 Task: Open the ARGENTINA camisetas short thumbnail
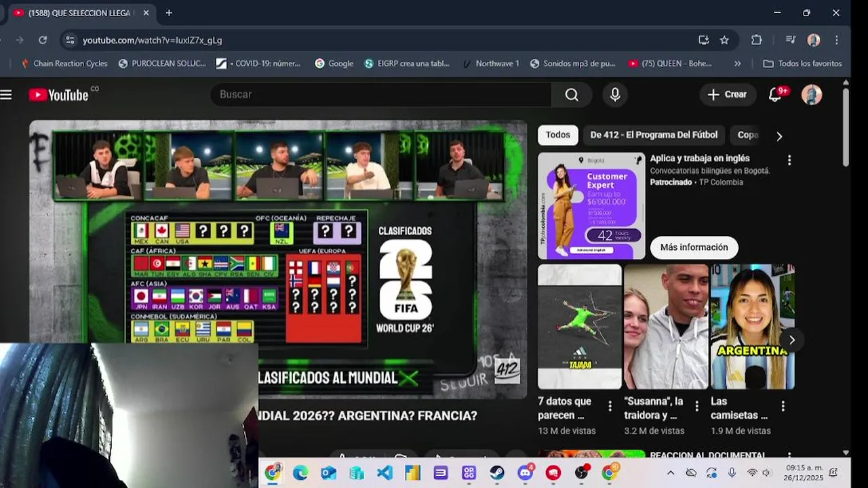point(752,327)
